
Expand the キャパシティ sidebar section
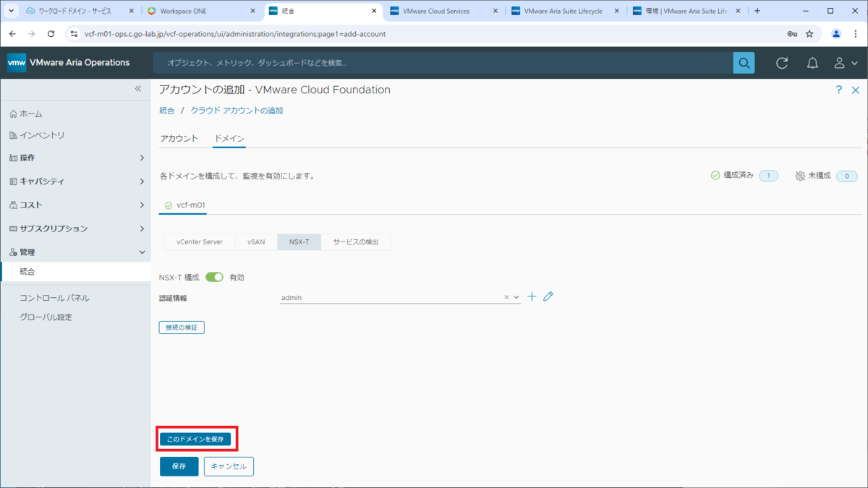pyautogui.click(x=75, y=181)
